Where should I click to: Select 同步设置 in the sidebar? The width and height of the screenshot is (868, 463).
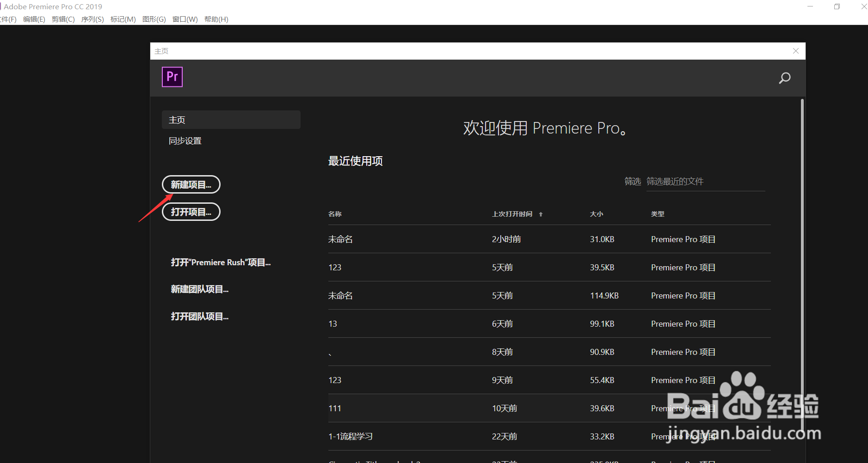(x=185, y=141)
